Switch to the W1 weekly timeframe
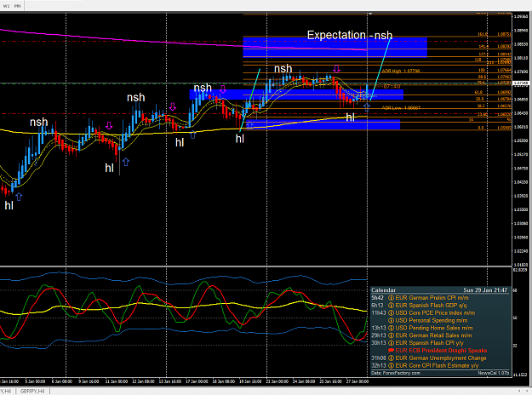This screenshot has height=395, width=532. click(x=6, y=6)
